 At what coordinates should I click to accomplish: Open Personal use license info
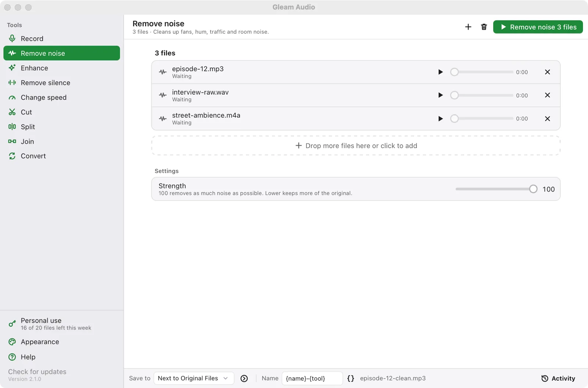[x=61, y=324]
